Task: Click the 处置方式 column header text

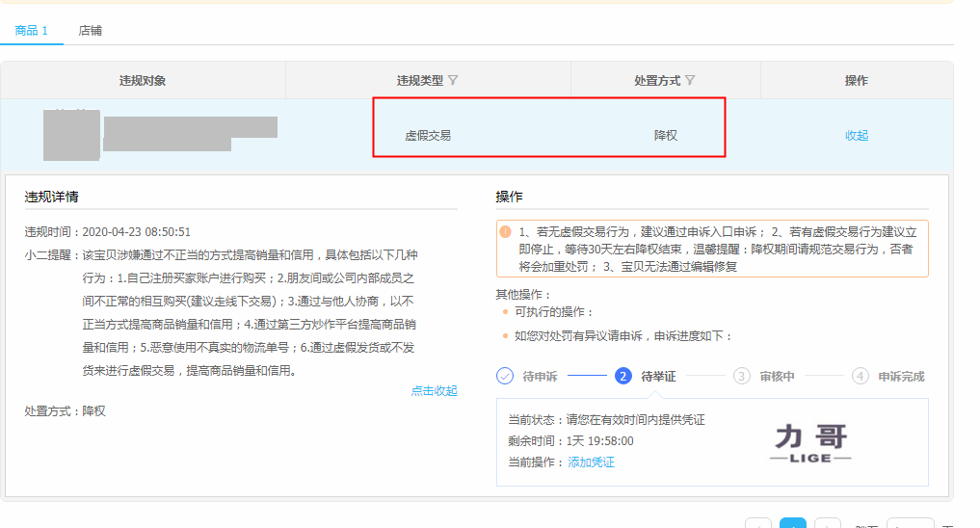Action: tap(657, 81)
